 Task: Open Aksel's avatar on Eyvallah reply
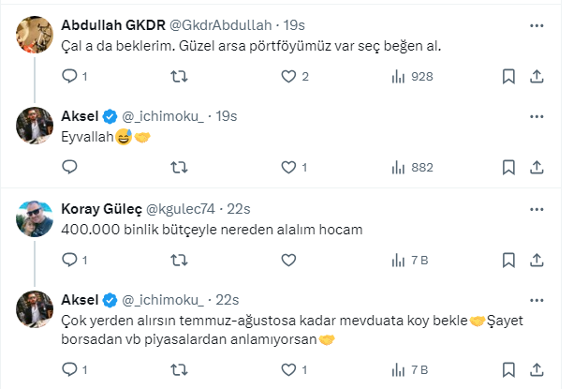pos(36,126)
